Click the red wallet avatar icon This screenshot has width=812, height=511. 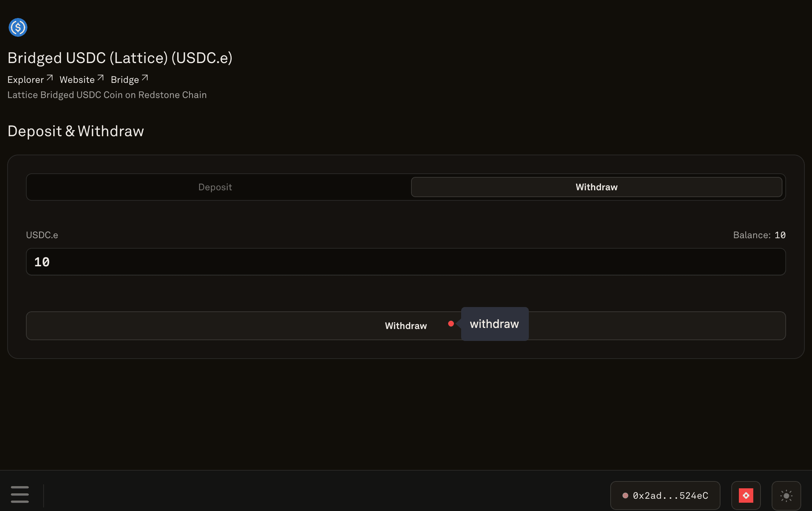click(746, 495)
